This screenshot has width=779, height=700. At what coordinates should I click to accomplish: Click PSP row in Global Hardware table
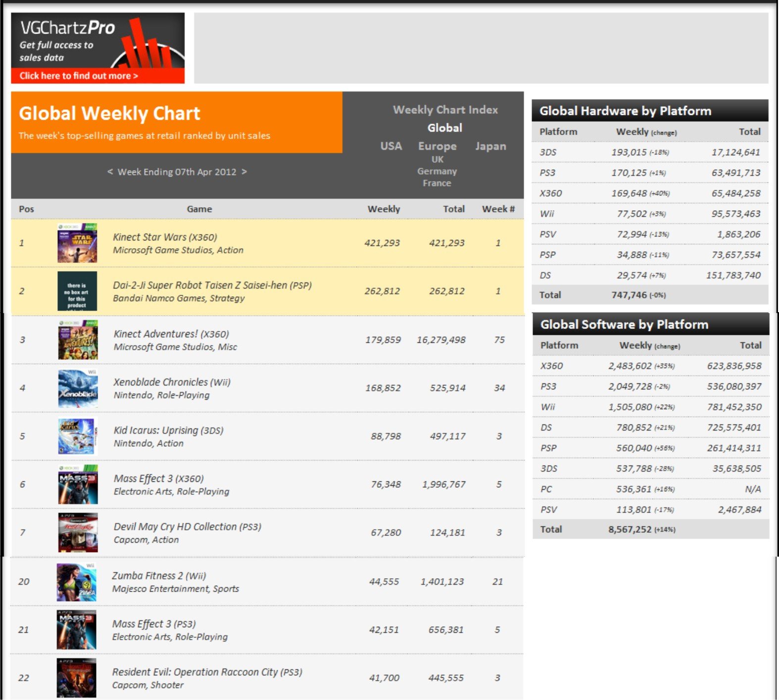click(650, 255)
